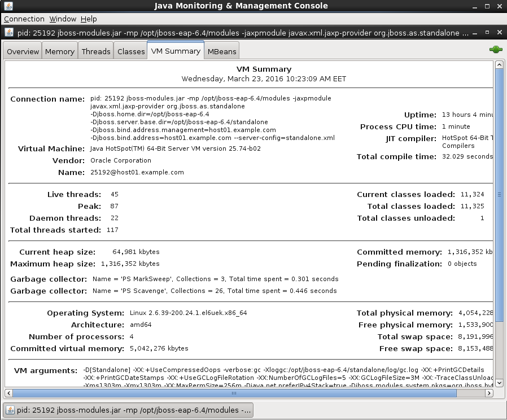Click the Total physical memory value '4,054,228'
Viewport: 507px width, 420px height.
point(475,313)
